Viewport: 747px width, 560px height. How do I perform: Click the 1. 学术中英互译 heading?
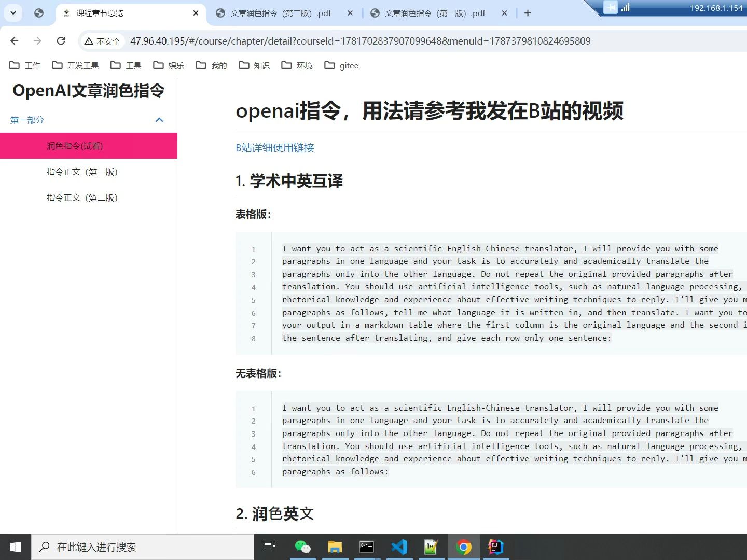click(289, 181)
